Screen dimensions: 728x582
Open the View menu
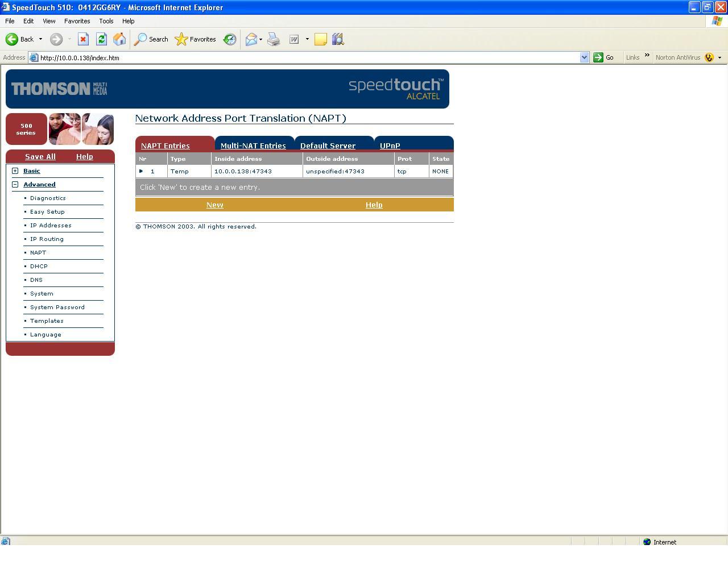49,21
